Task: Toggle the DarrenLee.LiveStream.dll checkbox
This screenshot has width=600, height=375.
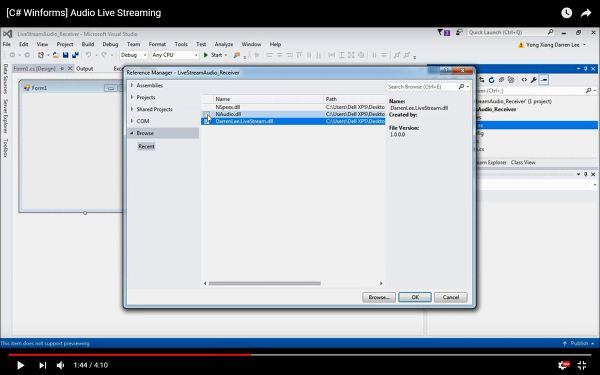Action: 206,121
